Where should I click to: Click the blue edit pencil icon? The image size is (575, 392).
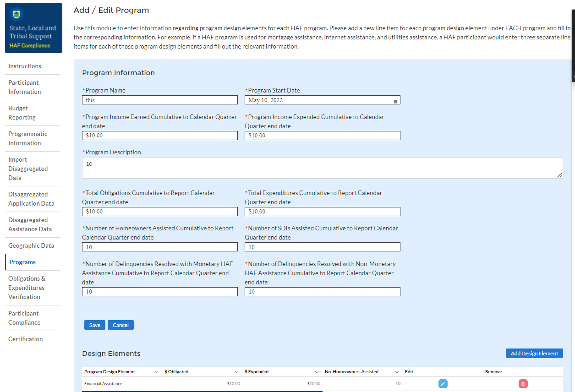click(x=443, y=384)
